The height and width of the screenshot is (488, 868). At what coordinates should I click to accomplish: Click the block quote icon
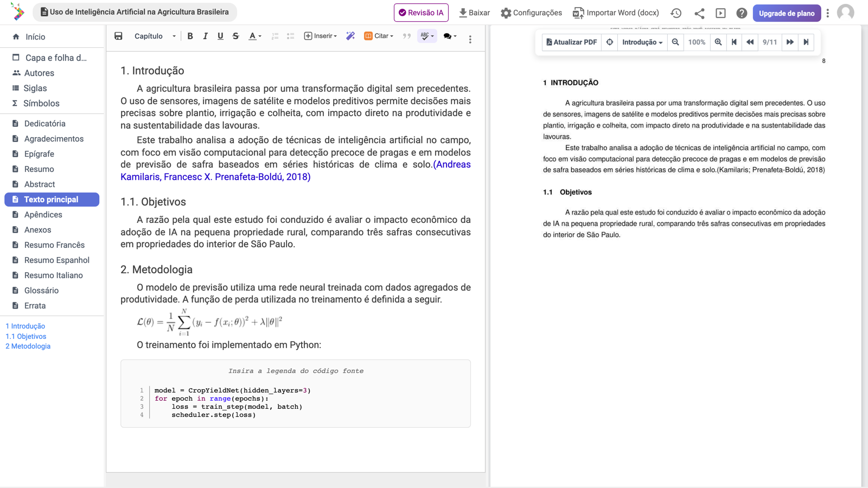(x=406, y=36)
